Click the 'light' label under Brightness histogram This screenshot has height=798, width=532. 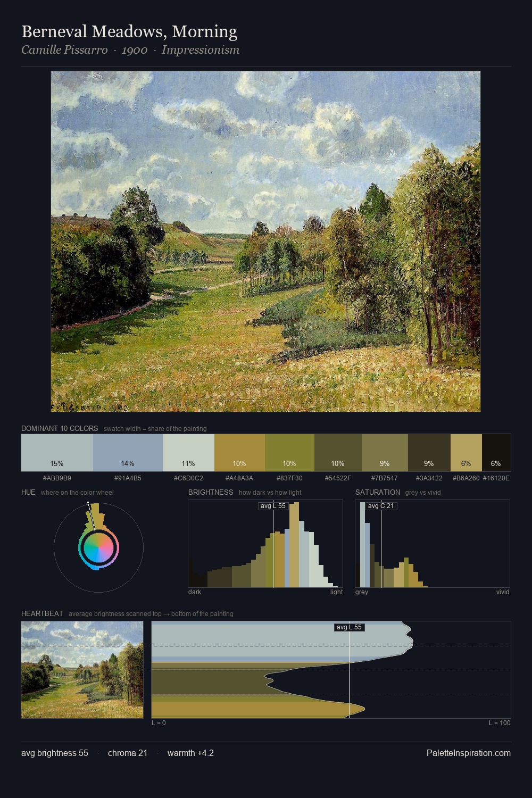[x=337, y=592]
